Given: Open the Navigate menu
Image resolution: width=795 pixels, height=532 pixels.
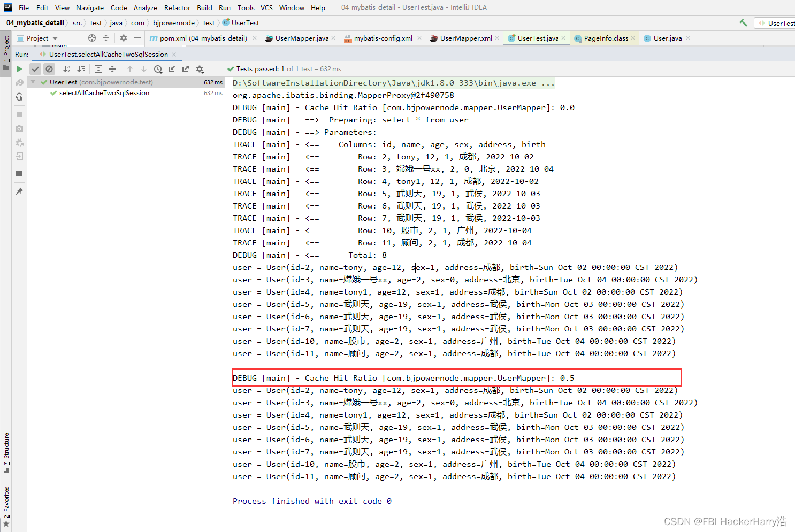Looking at the screenshot, I should [90, 7].
